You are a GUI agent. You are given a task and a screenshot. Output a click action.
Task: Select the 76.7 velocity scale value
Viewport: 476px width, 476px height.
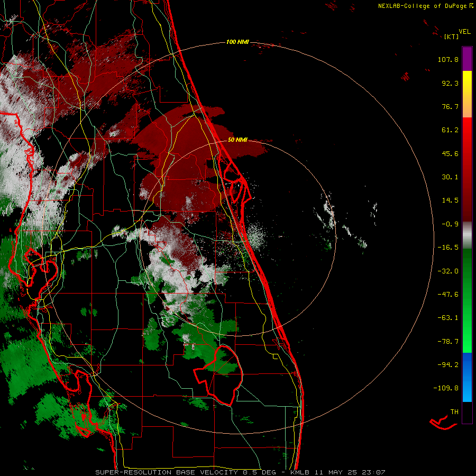click(x=450, y=106)
